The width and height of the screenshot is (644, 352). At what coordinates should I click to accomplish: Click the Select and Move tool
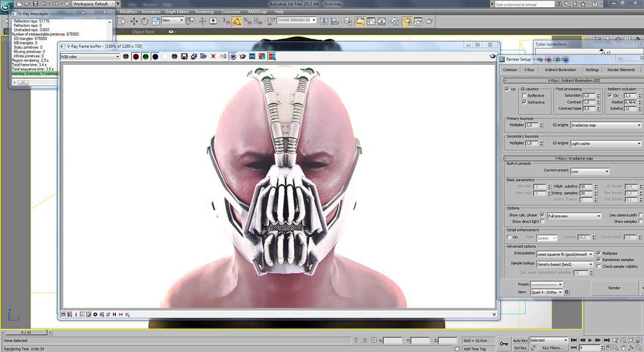point(134,21)
